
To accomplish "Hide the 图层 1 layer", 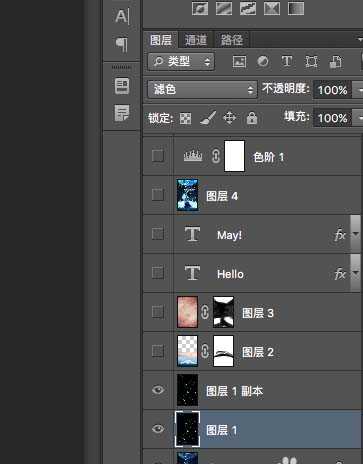I will (x=158, y=429).
